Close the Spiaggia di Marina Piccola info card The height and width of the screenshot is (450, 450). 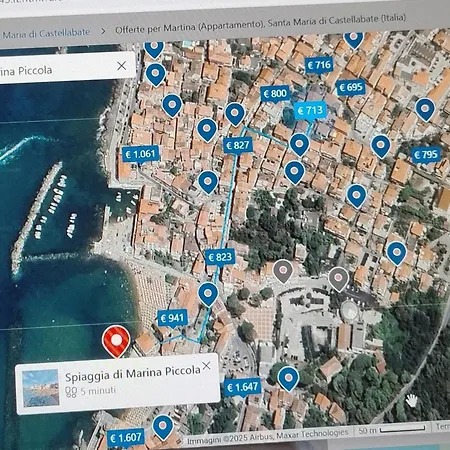(206, 366)
